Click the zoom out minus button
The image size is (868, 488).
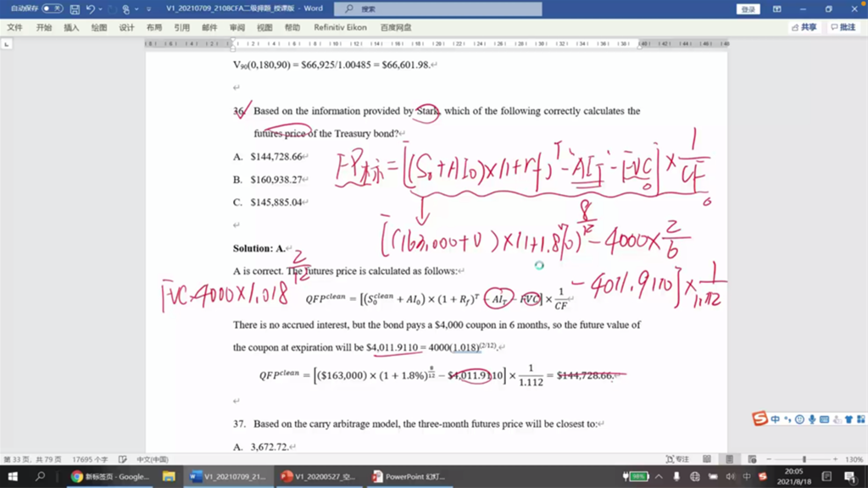click(769, 459)
